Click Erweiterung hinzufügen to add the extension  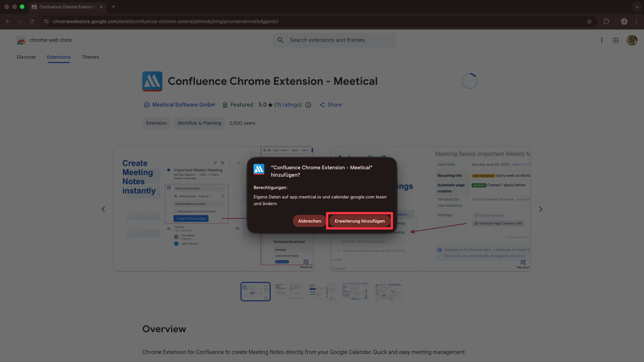(360, 221)
